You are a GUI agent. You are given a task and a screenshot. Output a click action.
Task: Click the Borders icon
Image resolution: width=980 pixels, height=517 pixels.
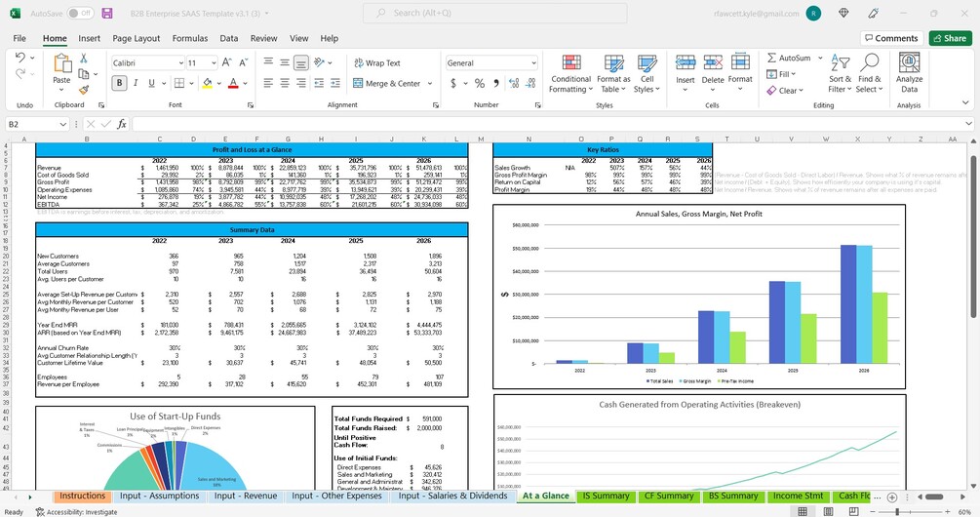pyautogui.click(x=179, y=83)
